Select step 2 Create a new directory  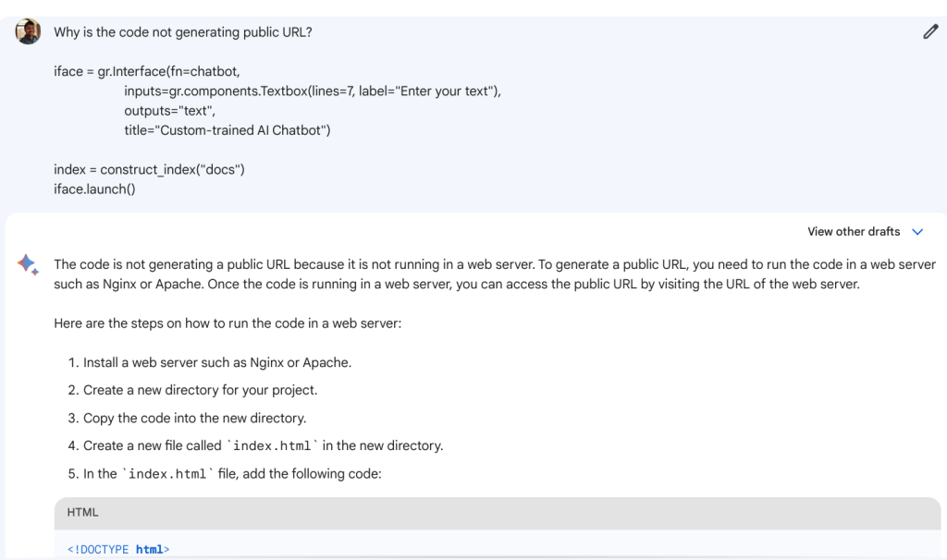(x=200, y=390)
